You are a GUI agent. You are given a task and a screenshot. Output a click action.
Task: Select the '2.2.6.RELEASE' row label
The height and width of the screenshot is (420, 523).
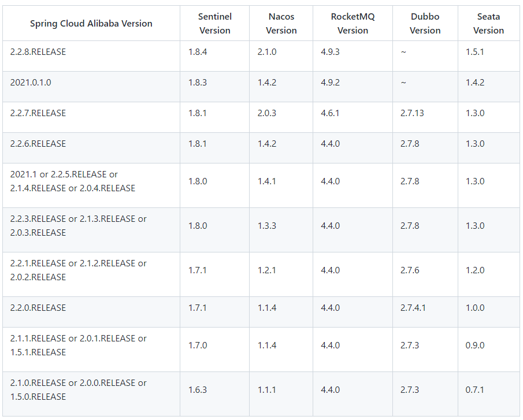38,144
